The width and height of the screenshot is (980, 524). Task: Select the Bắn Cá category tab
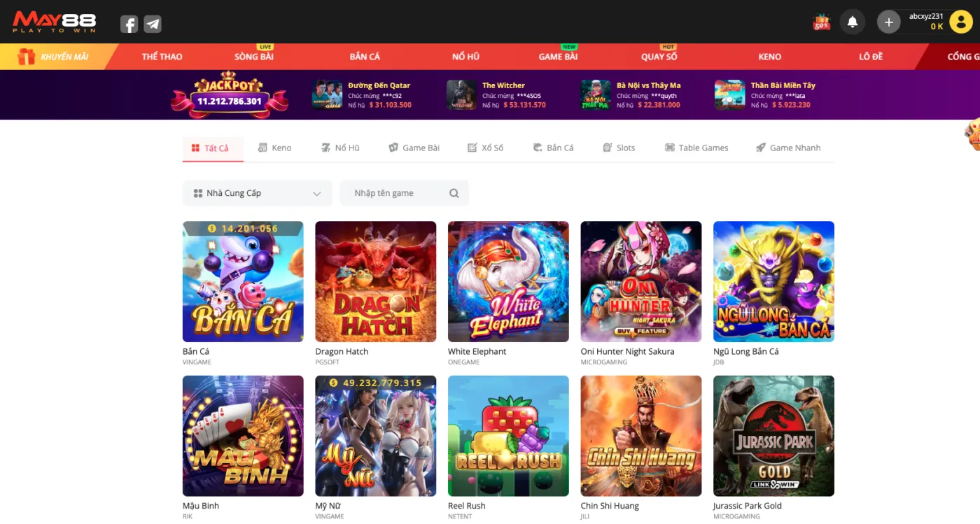553,148
